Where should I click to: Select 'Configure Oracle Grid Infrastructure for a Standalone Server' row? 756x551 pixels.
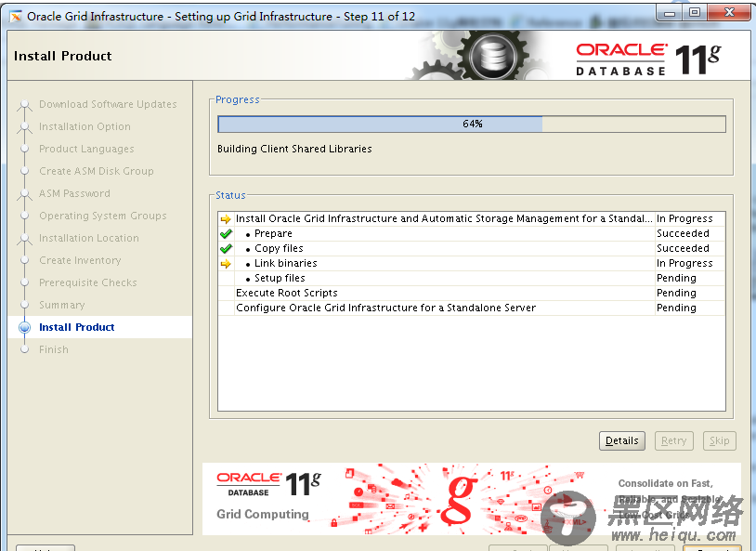pyautogui.click(x=385, y=308)
